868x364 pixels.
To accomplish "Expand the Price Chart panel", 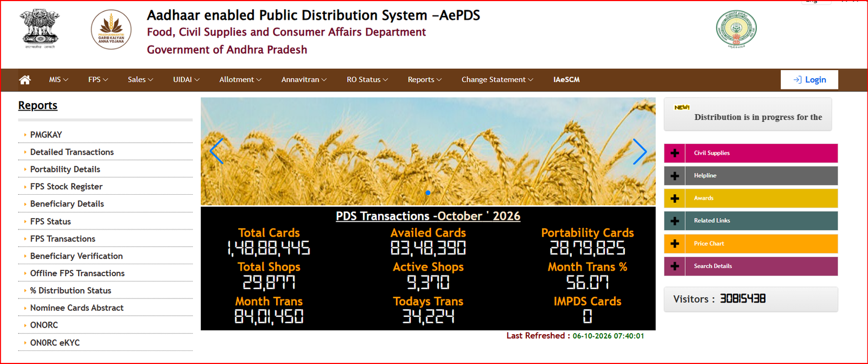I will [x=751, y=244].
